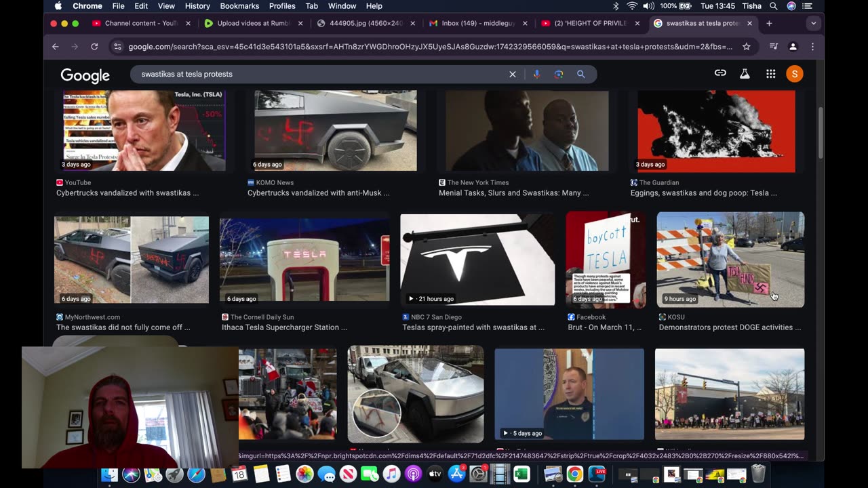Image resolution: width=868 pixels, height=488 pixels.
Task: Go back with the browser back arrow
Action: pos(56,47)
